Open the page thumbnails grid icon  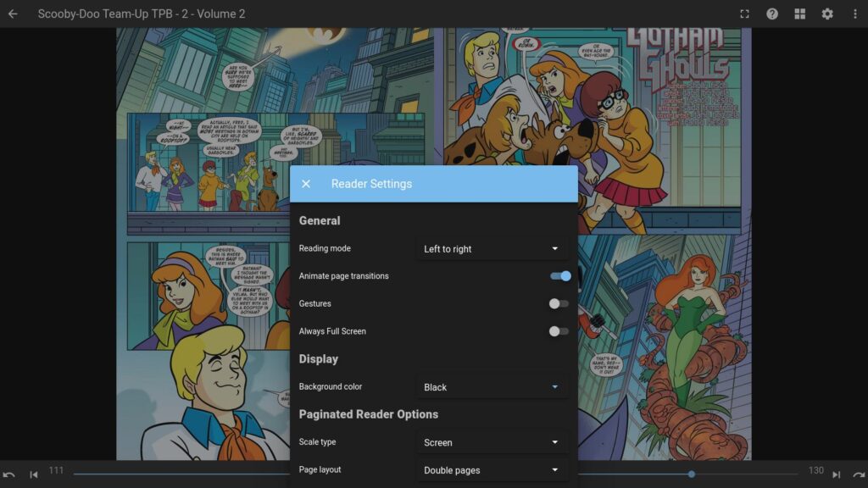pos(800,14)
